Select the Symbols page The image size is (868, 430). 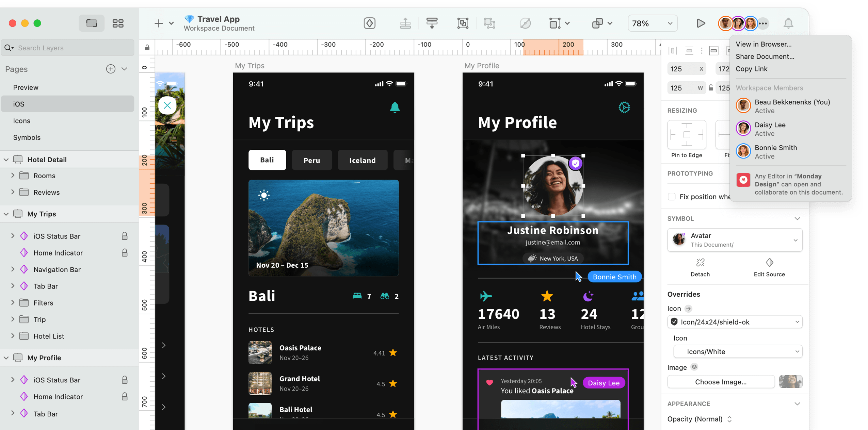(x=27, y=137)
